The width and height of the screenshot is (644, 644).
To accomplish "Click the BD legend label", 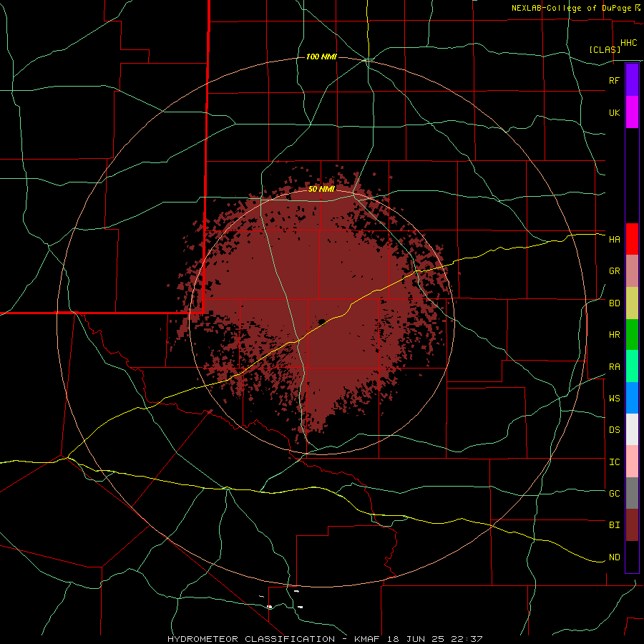I will tap(614, 303).
